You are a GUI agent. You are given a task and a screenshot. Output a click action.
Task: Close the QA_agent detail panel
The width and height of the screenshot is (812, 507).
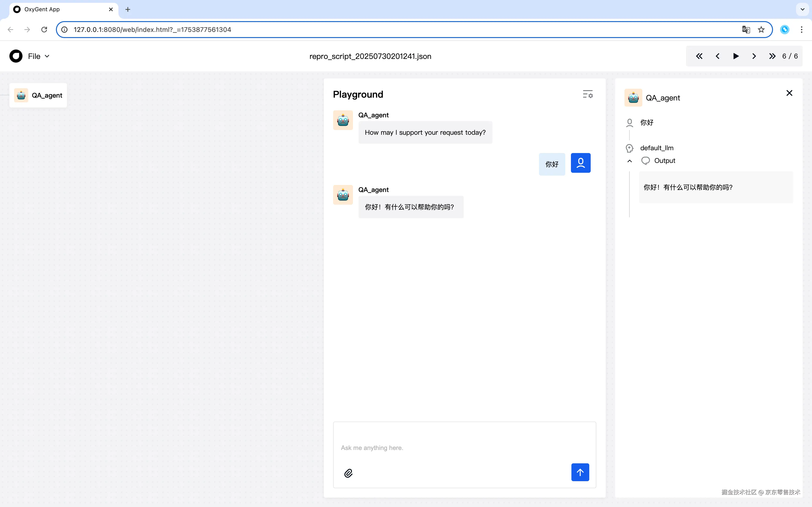pyautogui.click(x=789, y=93)
